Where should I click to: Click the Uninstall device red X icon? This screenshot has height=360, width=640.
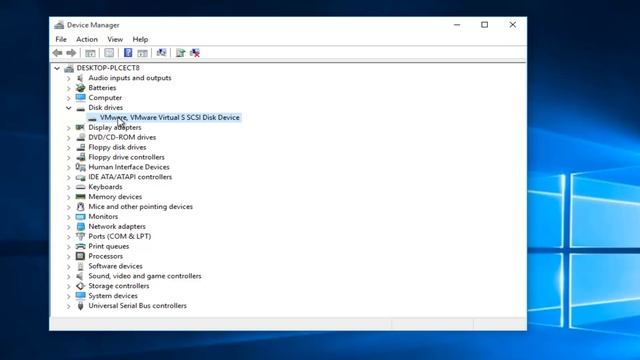(x=195, y=53)
